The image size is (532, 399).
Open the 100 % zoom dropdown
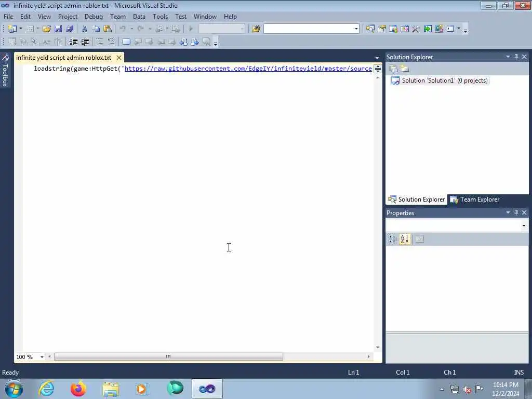[42, 357]
